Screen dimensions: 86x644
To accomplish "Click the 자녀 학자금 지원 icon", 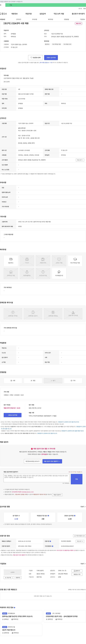I will click(x=75, y=261).
